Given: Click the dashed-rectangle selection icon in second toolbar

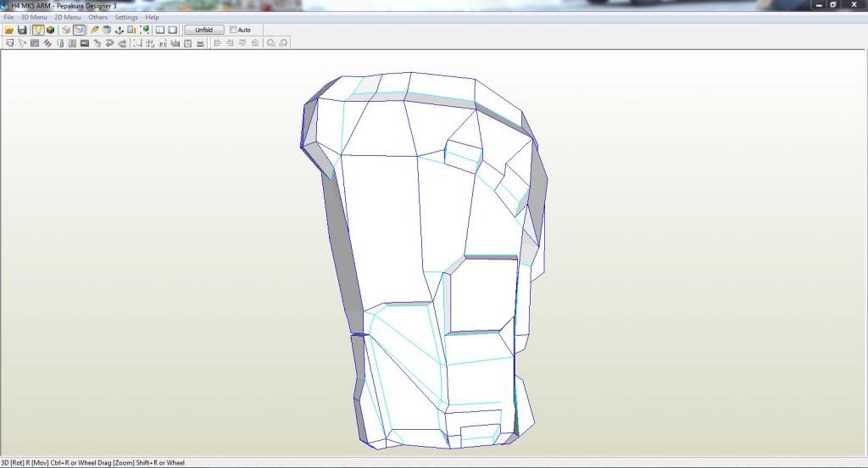Looking at the screenshot, I should 136,43.
